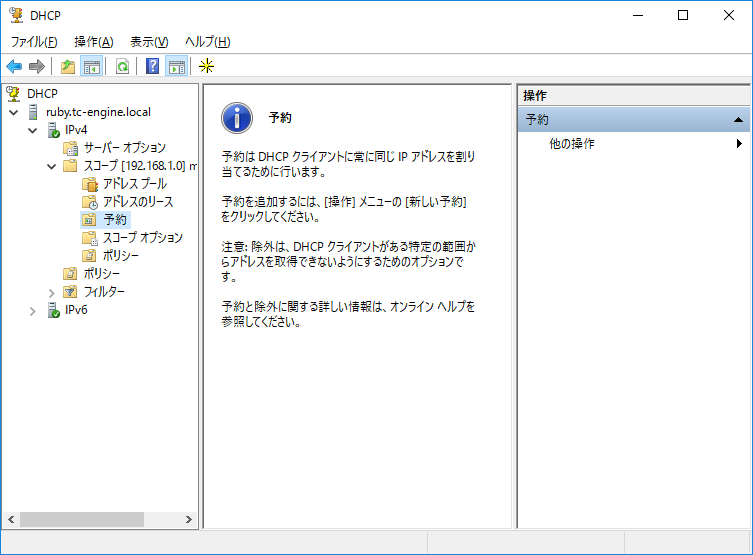
Task: Click the ruby.tc-engine.local server icon
Action: coord(33,112)
